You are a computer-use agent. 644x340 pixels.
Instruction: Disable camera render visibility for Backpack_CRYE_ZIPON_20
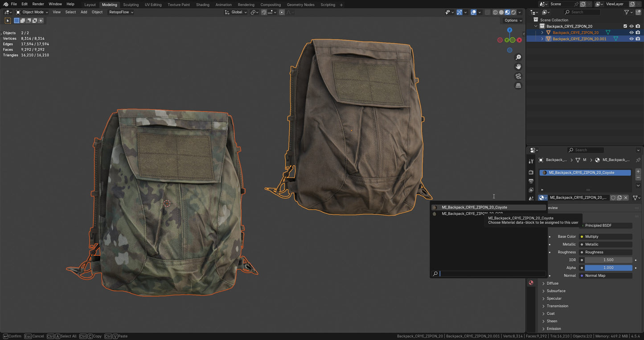tap(638, 33)
